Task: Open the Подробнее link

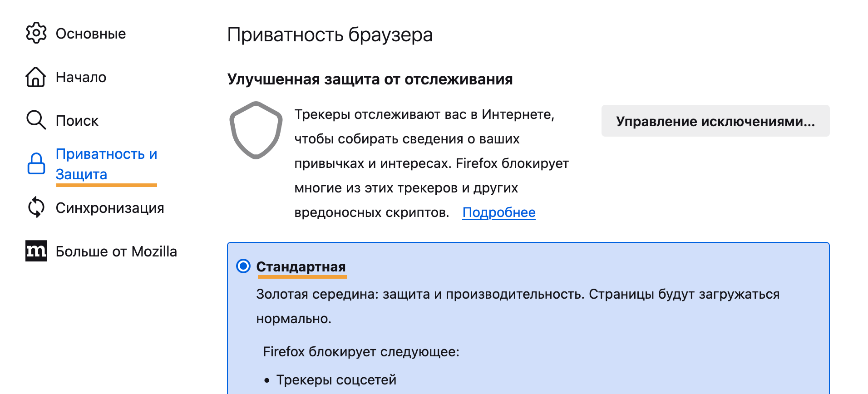Action: coord(499,212)
